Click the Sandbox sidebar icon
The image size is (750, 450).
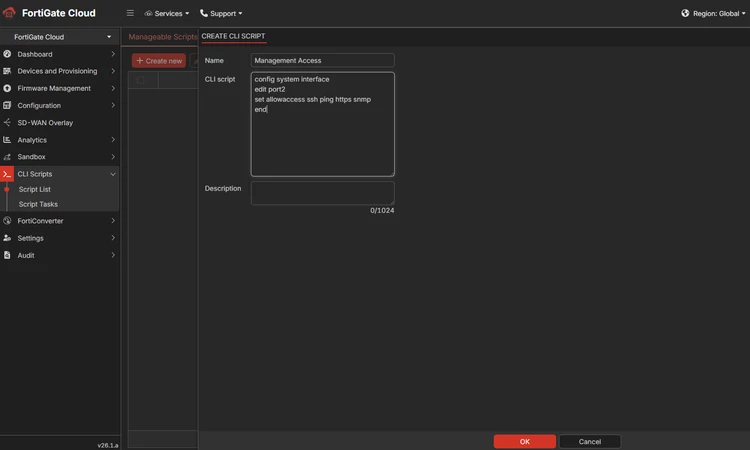click(7, 157)
